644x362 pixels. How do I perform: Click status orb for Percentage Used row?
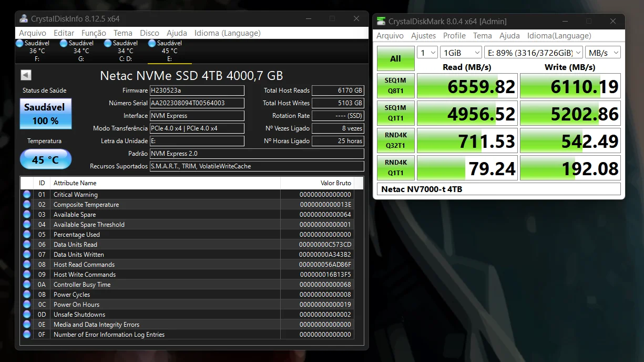(x=27, y=234)
